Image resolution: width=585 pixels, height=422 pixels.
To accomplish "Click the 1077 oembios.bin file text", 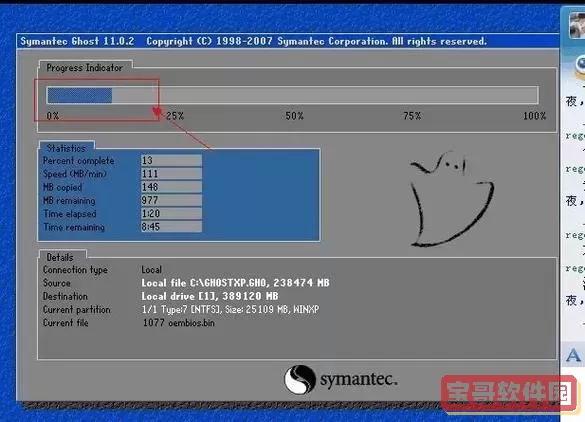I will [179, 323].
